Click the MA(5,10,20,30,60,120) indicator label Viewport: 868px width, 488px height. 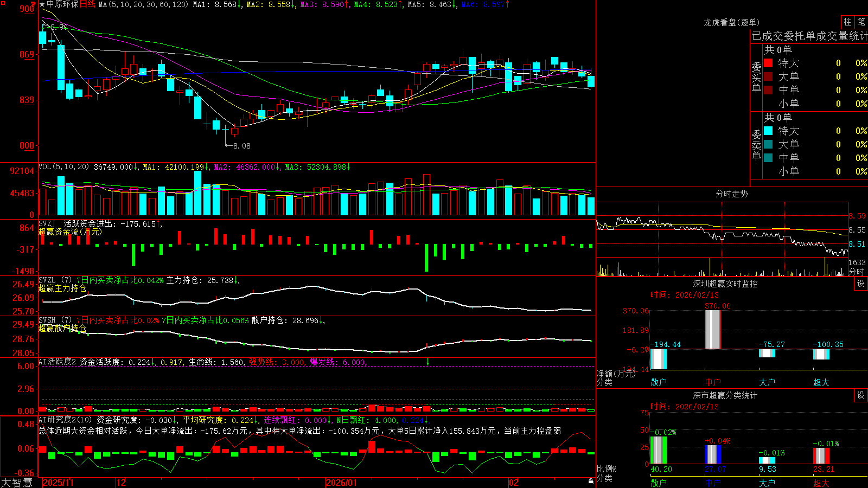(x=143, y=4)
